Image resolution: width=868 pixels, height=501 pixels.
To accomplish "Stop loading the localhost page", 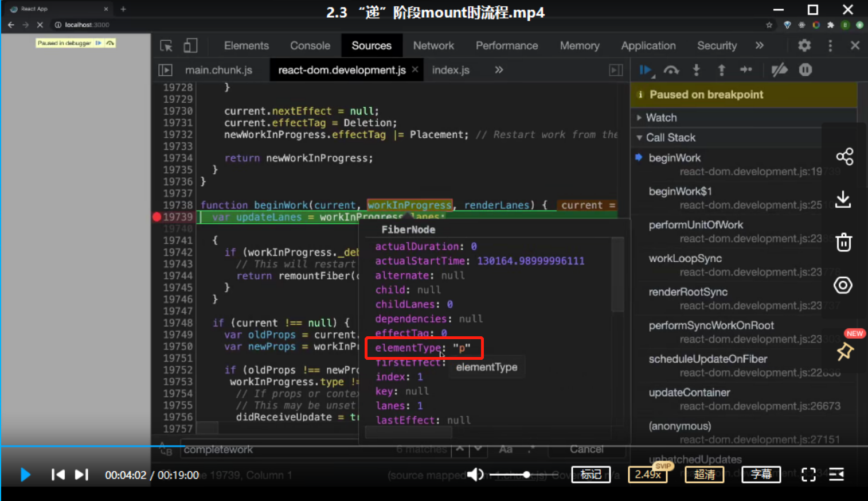I will [x=40, y=25].
